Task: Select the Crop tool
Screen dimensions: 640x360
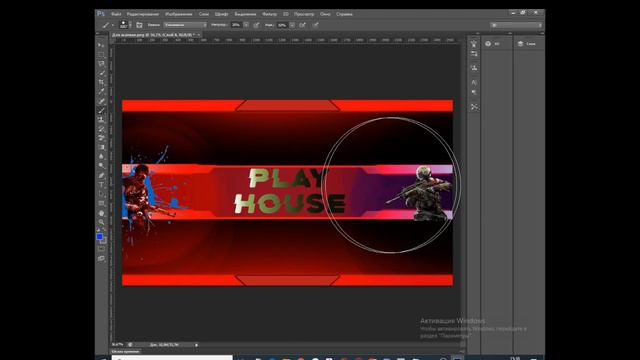Action: point(101,82)
